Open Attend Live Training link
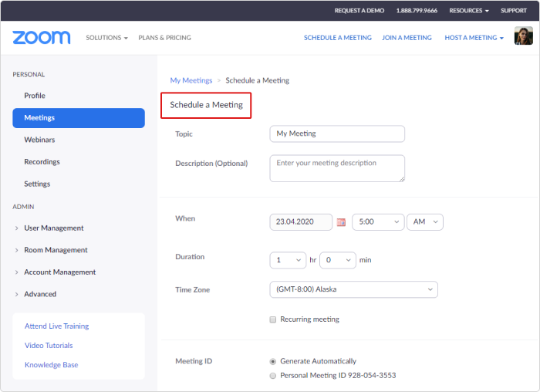 click(56, 326)
